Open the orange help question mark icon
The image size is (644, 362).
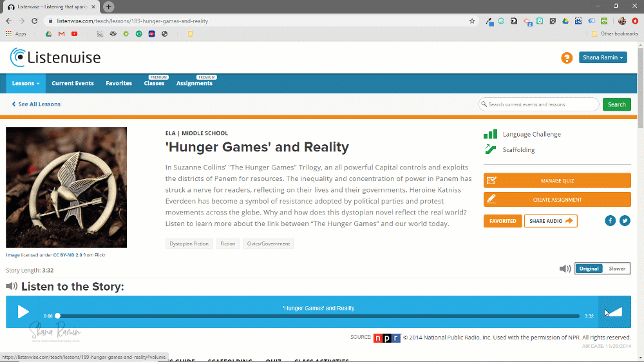567,58
